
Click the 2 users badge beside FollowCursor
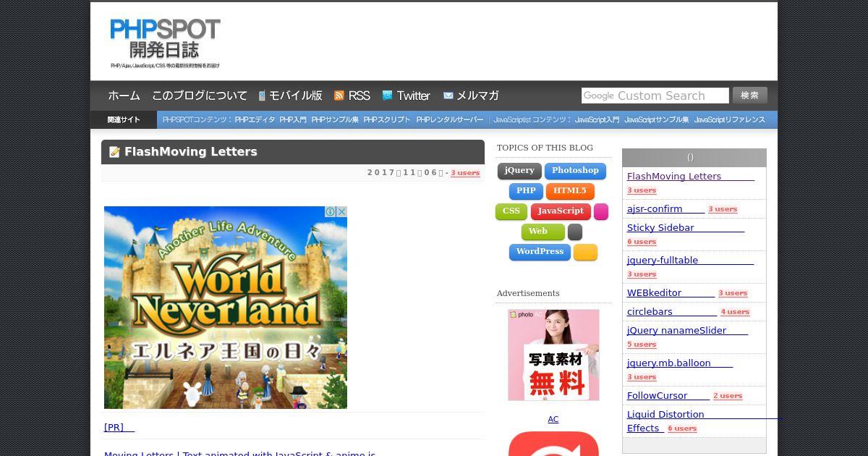pos(728,396)
